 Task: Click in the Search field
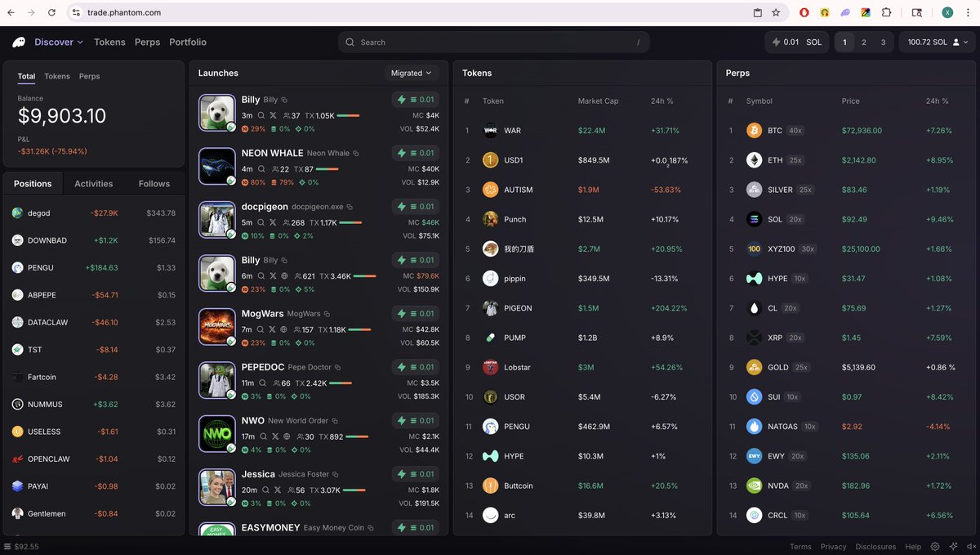click(494, 43)
